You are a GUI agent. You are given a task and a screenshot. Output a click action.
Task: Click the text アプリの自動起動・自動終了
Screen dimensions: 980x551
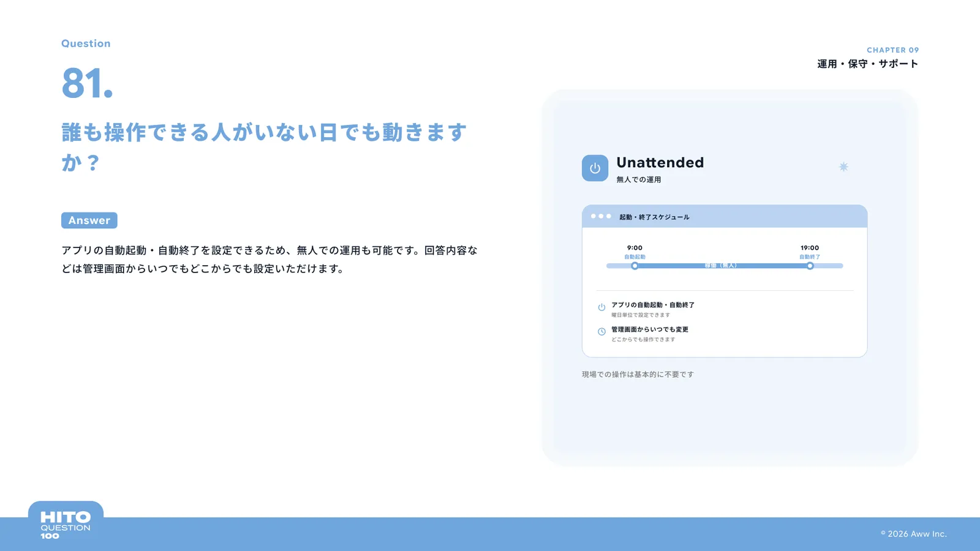[x=653, y=305]
